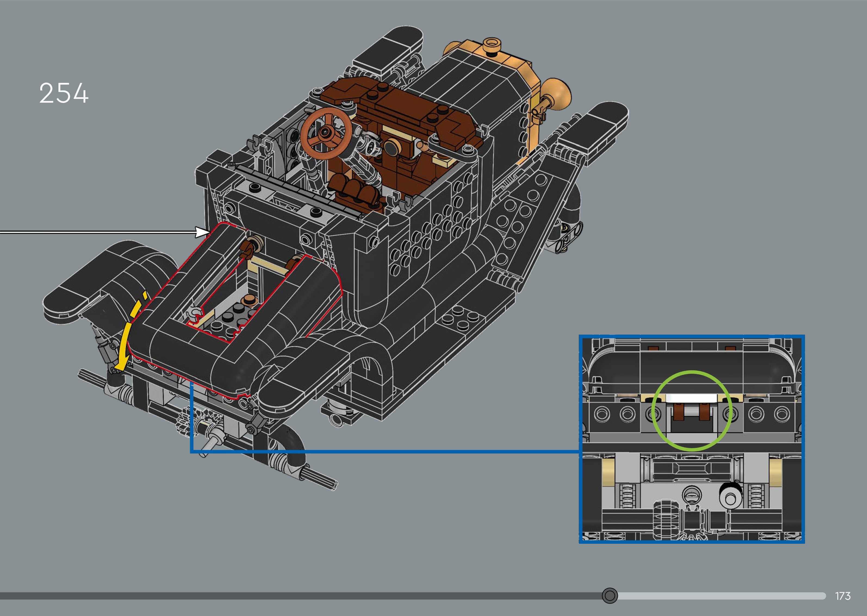Click the white highlighted piece inside green circle

click(x=692, y=398)
